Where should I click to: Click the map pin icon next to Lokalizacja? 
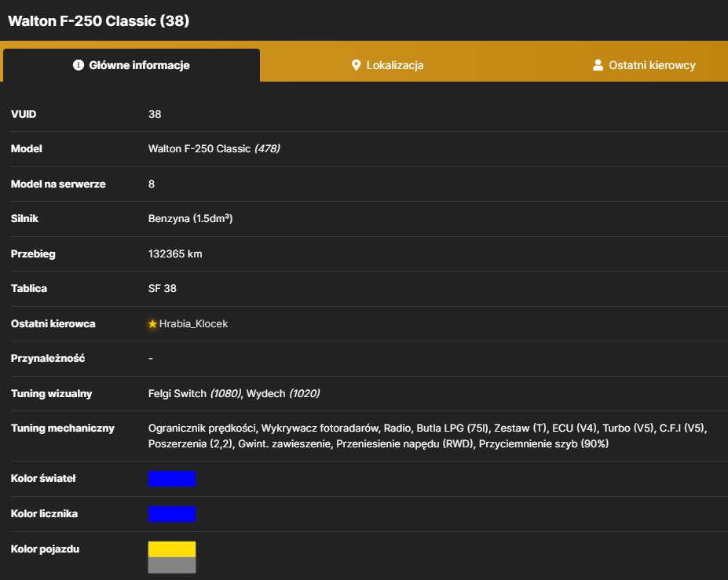356,65
